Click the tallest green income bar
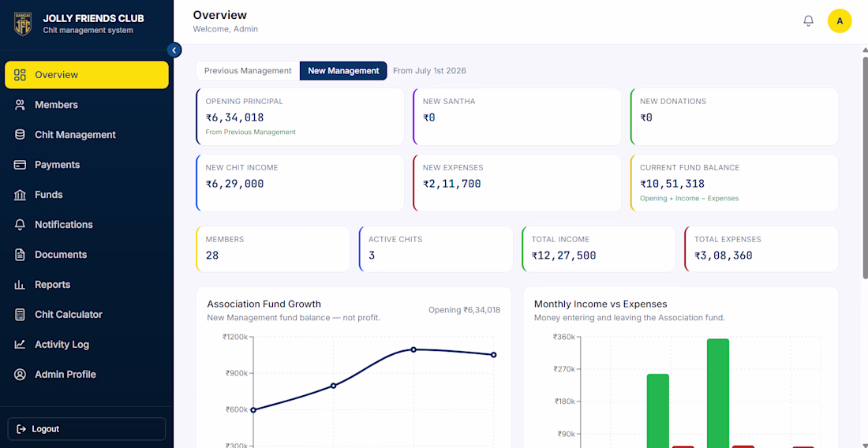868x448 pixels. coord(718,394)
